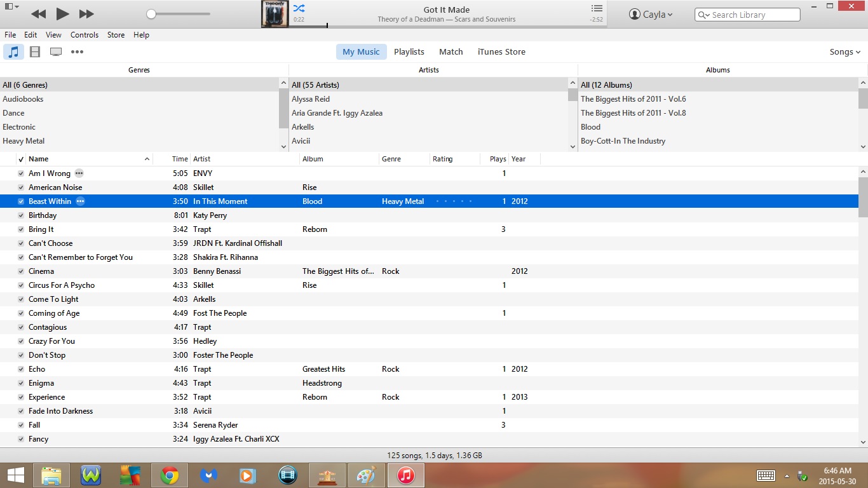This screenshot has height=488, width=868.
Task: Click the Play button
Action: pos(62,13)
